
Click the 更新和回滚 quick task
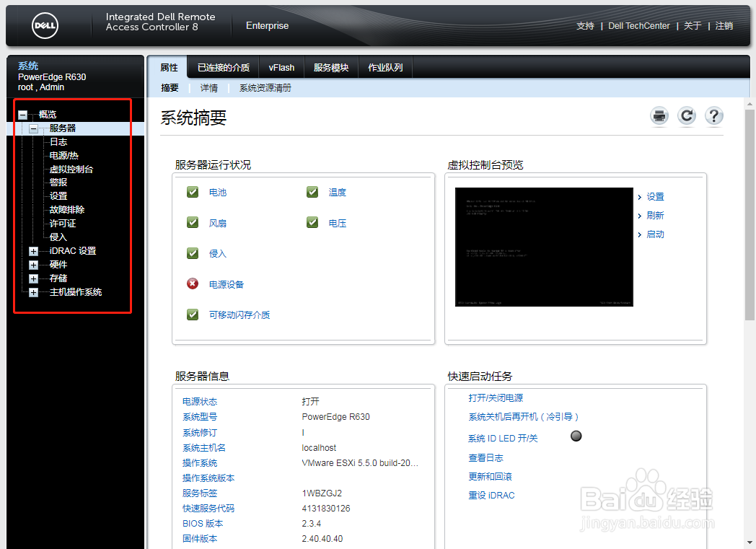[490, 476]
